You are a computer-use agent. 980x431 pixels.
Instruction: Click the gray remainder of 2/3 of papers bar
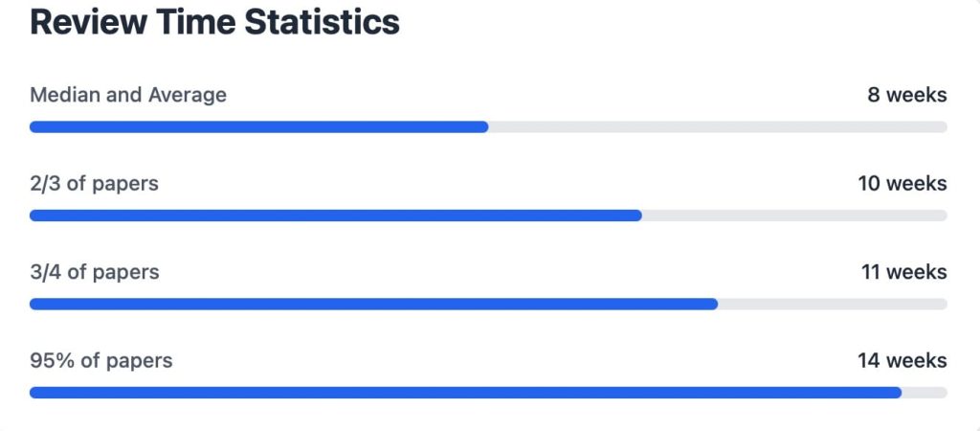click(x=794, y=215)
